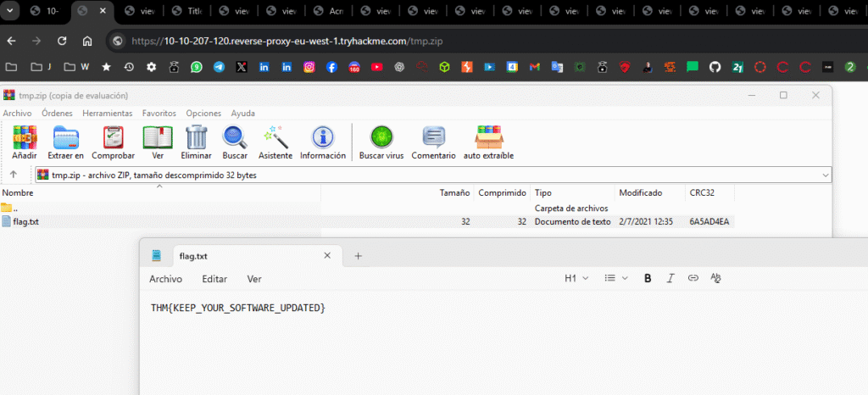
Task: Toggle italic formatting in Notepad
Action: click(x=670, y=278)
